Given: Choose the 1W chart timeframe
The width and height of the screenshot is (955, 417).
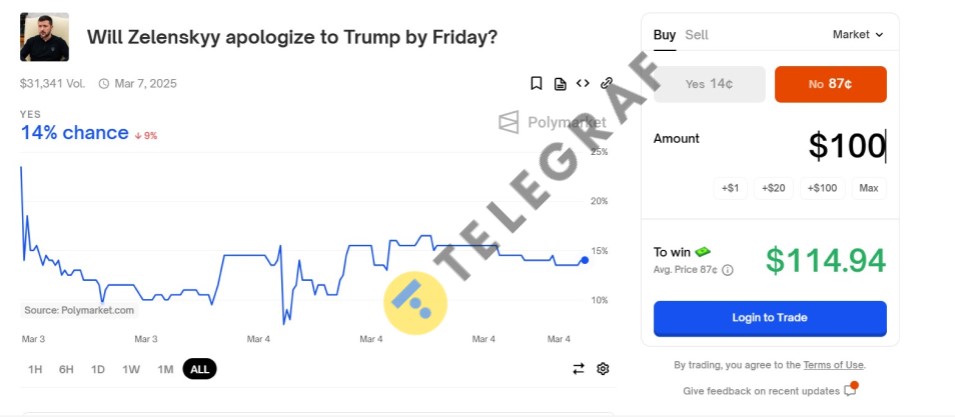Looking at the screenshot, I should 131,369.
